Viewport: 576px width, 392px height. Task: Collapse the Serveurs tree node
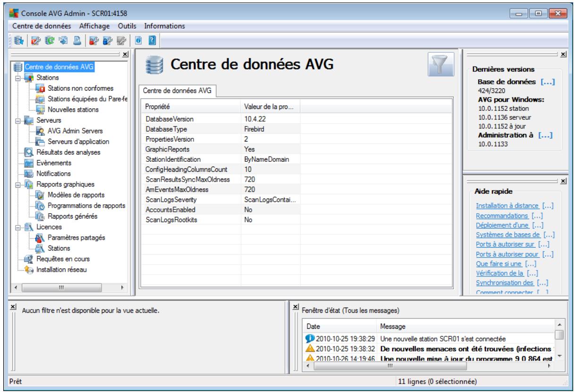[x=19, y=121]
